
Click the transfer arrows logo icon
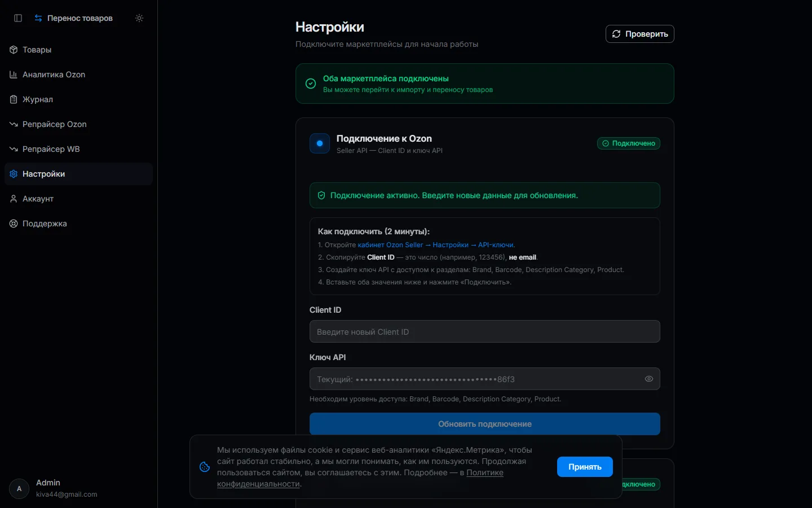[x=38, y=18]
